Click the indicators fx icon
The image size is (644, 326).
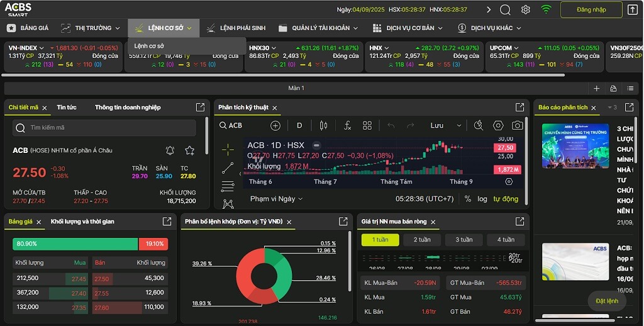pyautogui.click(x=347, y=125)
